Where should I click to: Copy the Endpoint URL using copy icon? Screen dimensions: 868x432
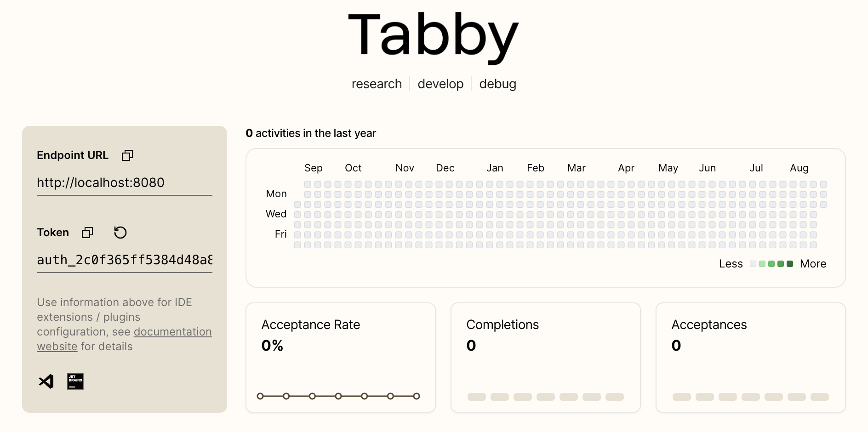[127, 155]
